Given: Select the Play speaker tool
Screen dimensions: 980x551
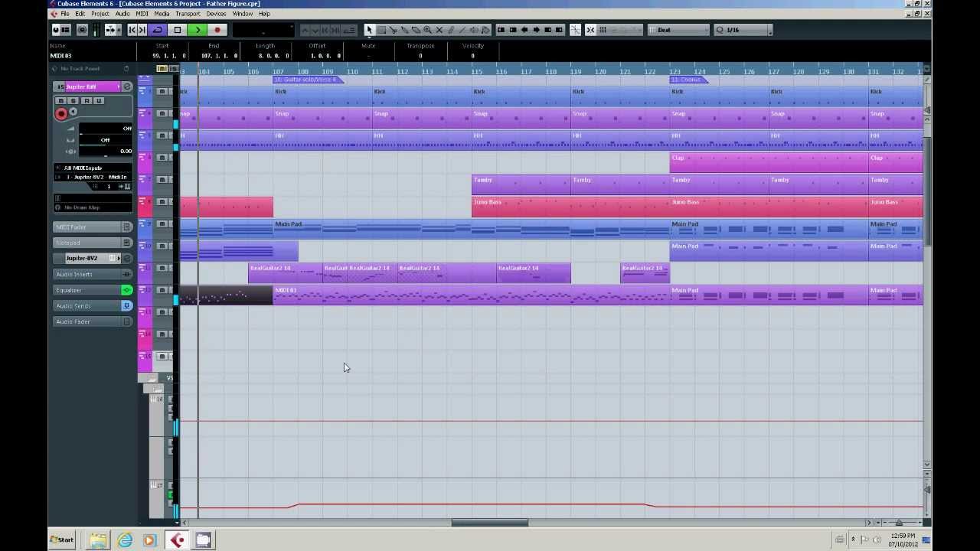Looking at the screenshot, I should tap(474, 30).
